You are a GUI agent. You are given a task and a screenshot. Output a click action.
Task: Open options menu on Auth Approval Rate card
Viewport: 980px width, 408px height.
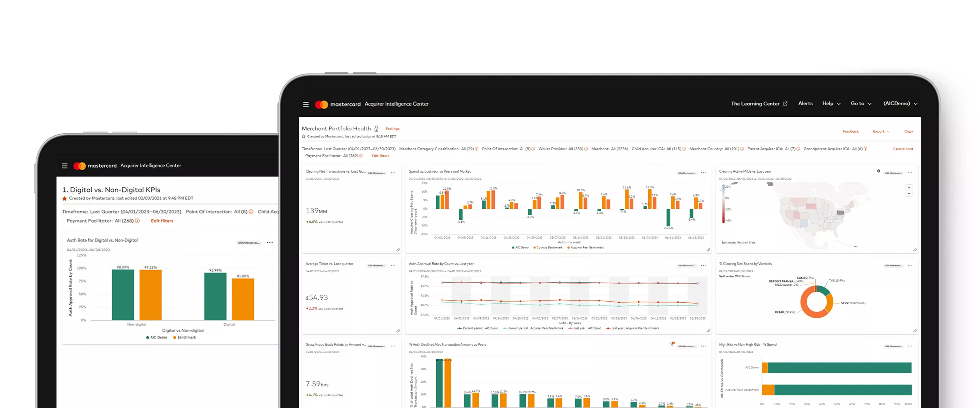[x=703, y=266]
